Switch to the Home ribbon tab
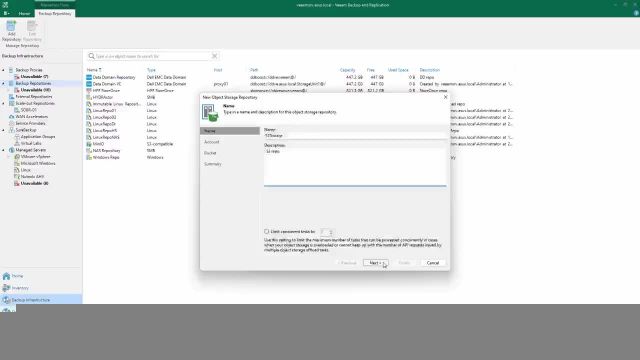Screen dimensions: 640x360 (24, 13)
